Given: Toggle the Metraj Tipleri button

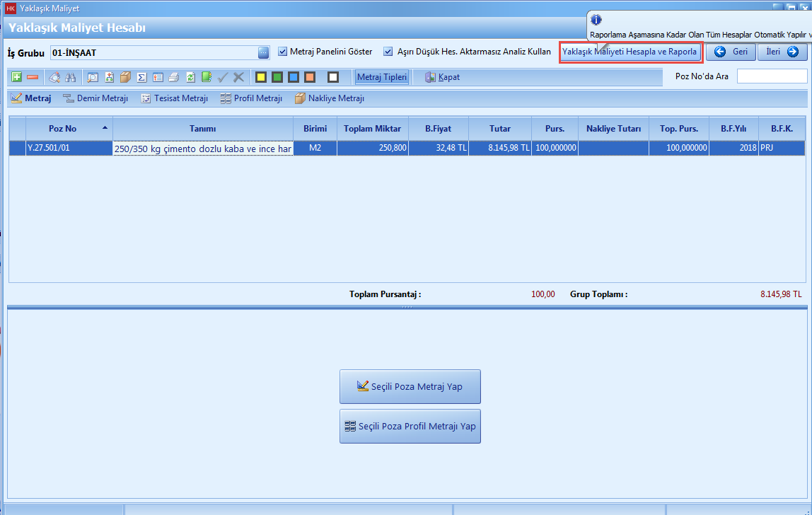Looking at the screenshot, I should pyautogui.click(x=382, y=77).
